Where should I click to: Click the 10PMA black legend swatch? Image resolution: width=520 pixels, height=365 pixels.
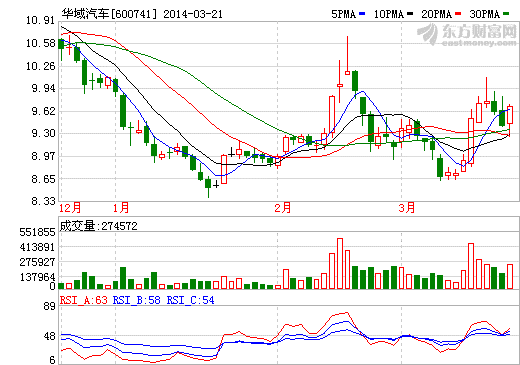tap(410, 14)
